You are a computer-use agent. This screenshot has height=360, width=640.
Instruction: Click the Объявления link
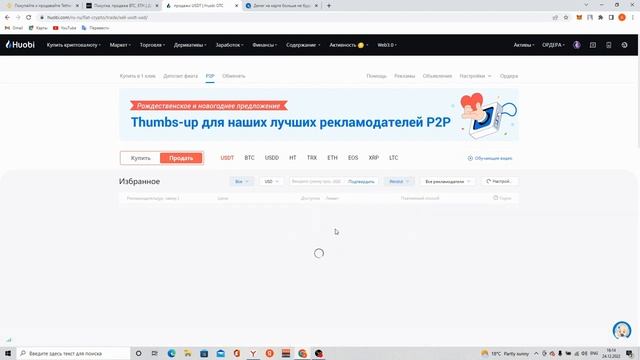[437, 76]
